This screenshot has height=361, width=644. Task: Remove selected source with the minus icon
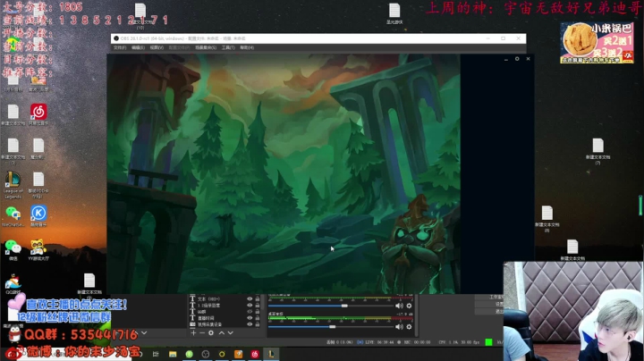pyautogui.click(x=202, y=332)
